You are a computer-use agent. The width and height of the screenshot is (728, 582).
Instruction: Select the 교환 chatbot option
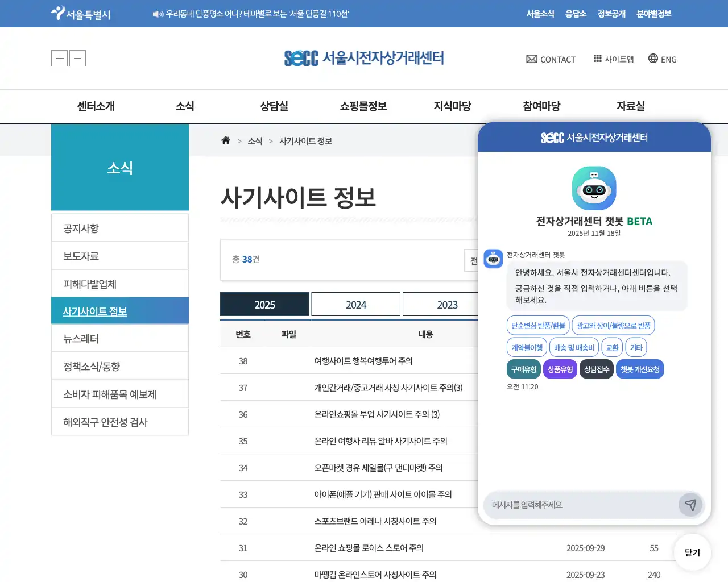coord(612,347)
